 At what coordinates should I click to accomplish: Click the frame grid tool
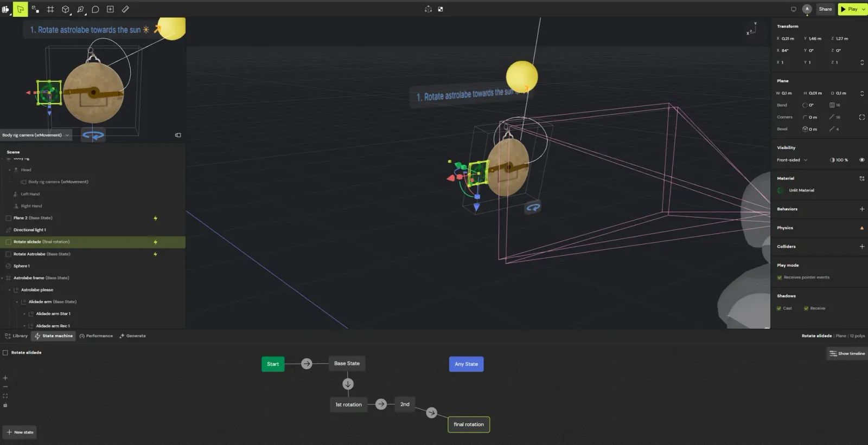(x=50, y=9)
